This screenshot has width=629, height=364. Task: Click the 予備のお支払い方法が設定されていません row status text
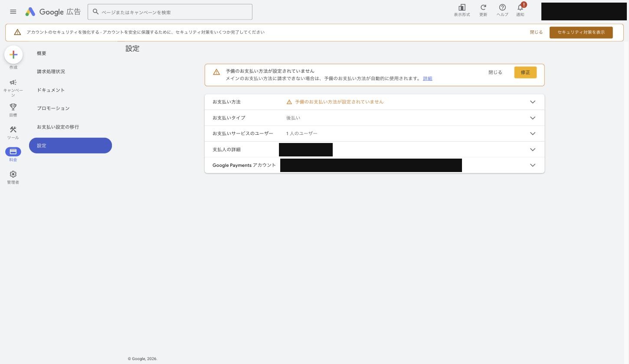click(339, 102)
